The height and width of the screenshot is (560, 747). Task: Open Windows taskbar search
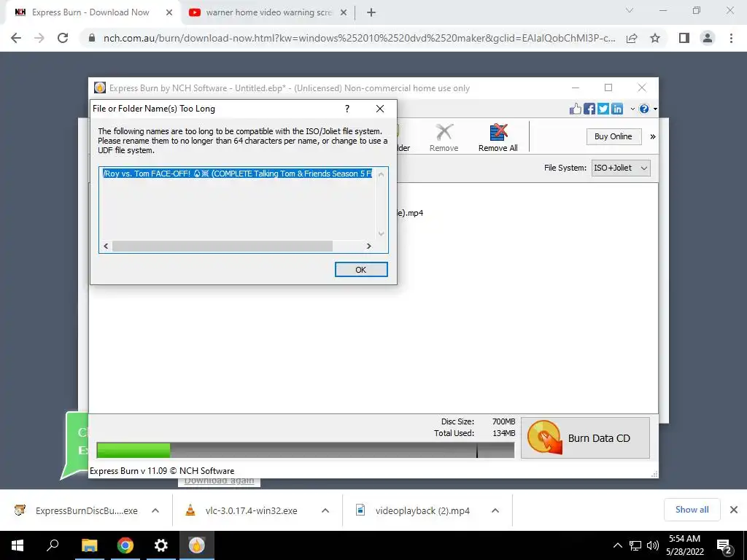click(x=53, y=545)
